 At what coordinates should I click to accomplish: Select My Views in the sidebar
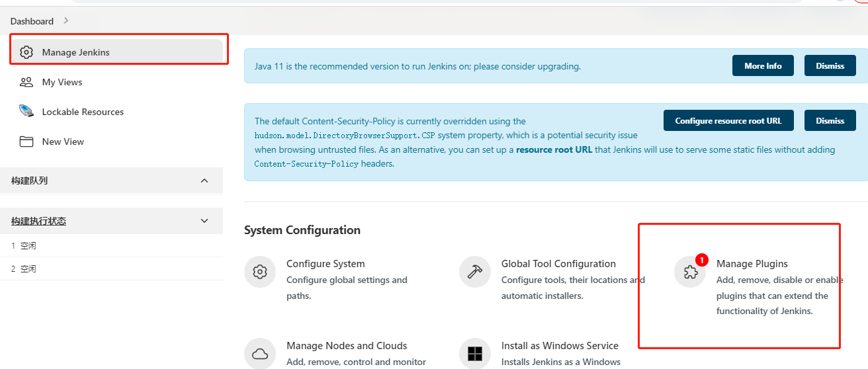pos(62,82)
